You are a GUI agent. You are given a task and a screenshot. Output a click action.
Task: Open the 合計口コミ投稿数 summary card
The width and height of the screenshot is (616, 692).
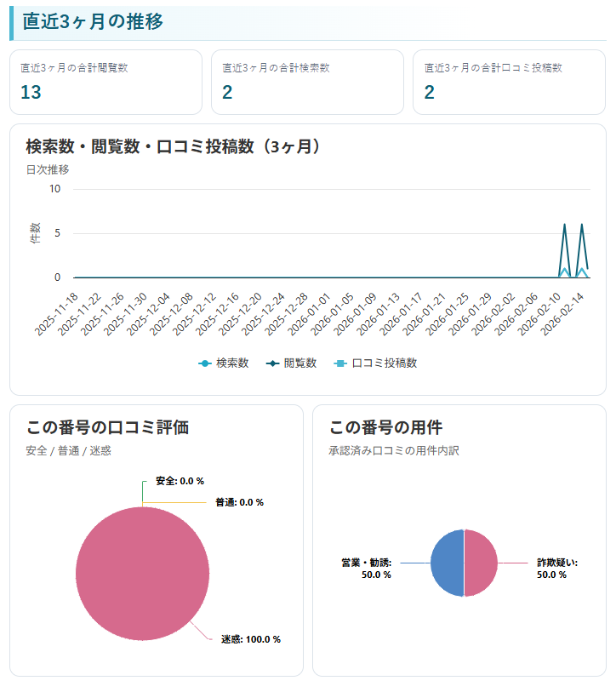509,82
